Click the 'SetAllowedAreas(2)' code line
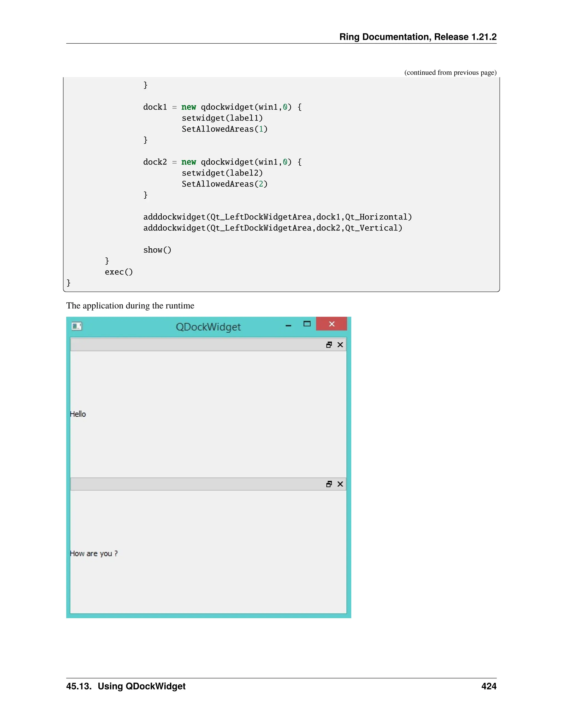 click(x=225, y=184)
